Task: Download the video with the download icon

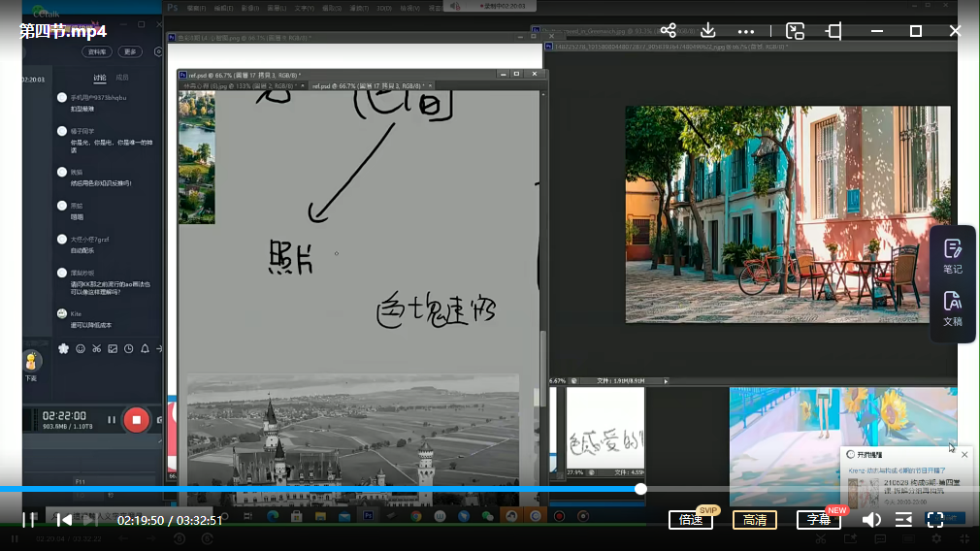Action: pyautogui.click(x=708, y=31)
